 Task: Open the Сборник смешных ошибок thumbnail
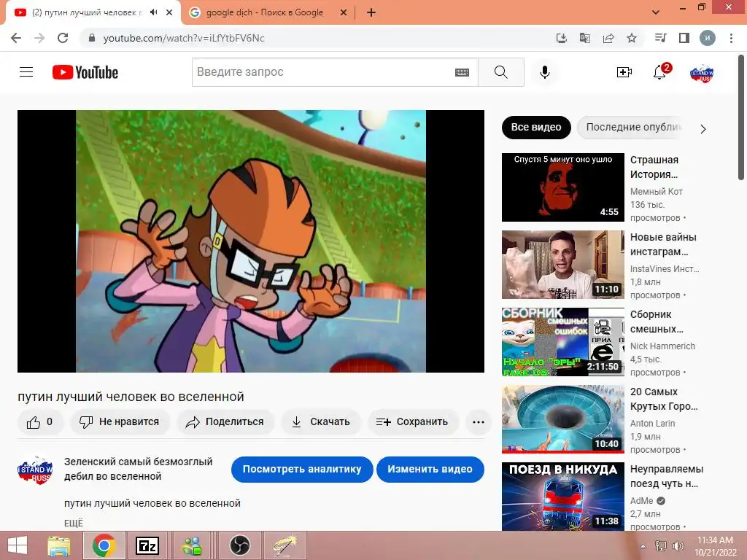pos(562,342)
